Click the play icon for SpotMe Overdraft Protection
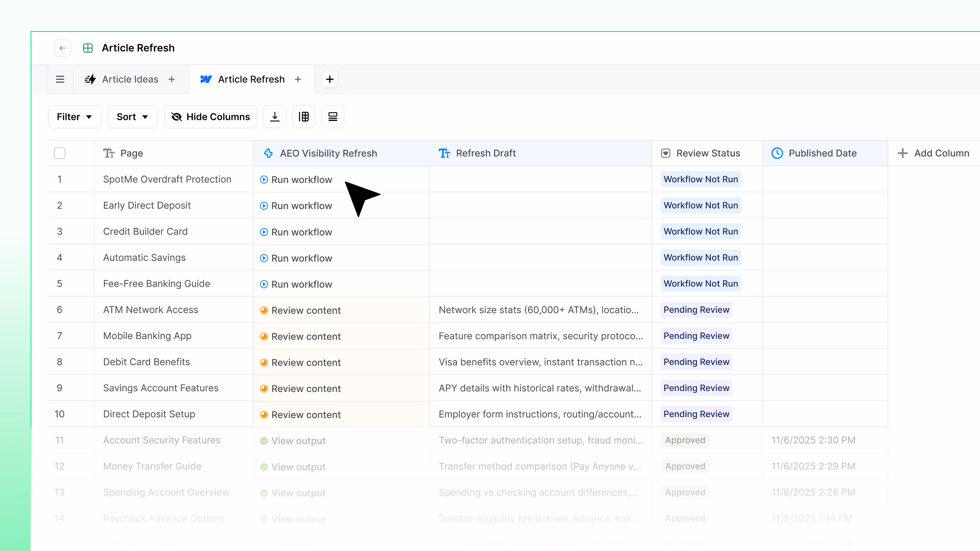The width and height of the screenshot is (980, 551). (x=264, y=180)
